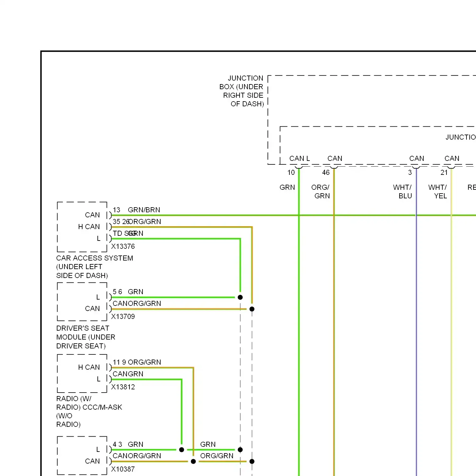Click the CAN terminal label above pin 21

452,158
